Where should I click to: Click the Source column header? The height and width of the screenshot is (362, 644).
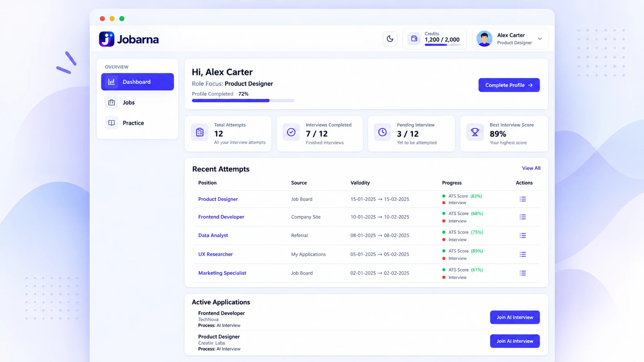[299, 183]
